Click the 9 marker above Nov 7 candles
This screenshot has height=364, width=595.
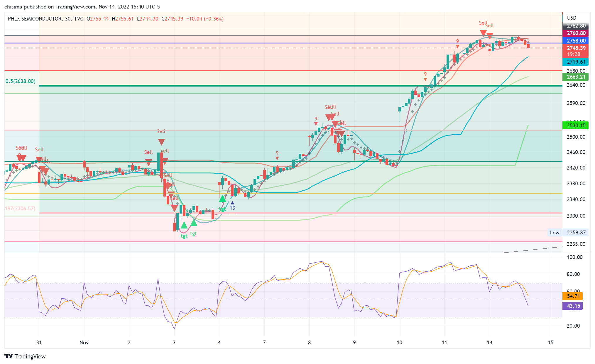point(277,153)
